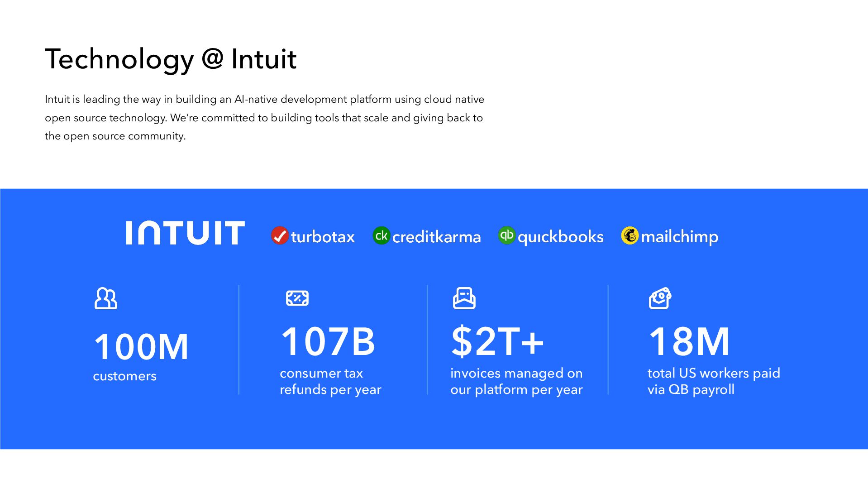Click the $2T+ figure
Image resolution: width=868 pixels, height=489 pixels.
coord(497,341)
